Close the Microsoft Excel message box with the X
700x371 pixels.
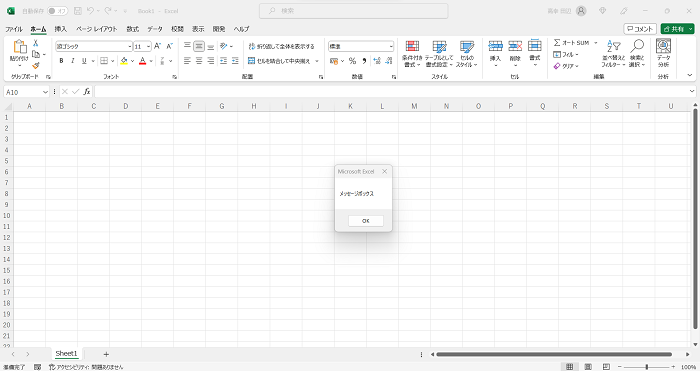384,171
